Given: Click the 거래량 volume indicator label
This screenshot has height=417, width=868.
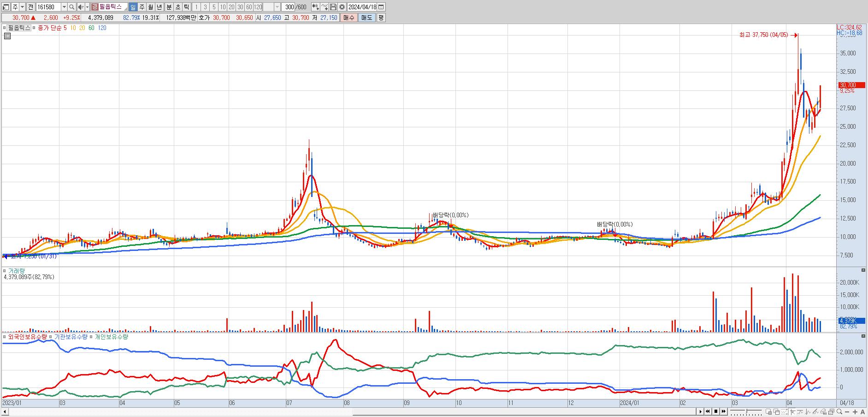Looking at the screenshot, I should coord(17,271).
